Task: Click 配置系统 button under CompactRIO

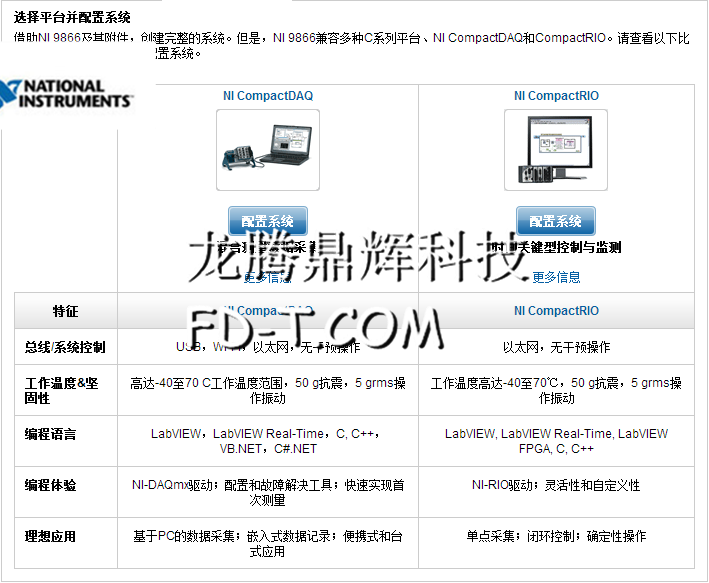Action: tap(556, 221)
